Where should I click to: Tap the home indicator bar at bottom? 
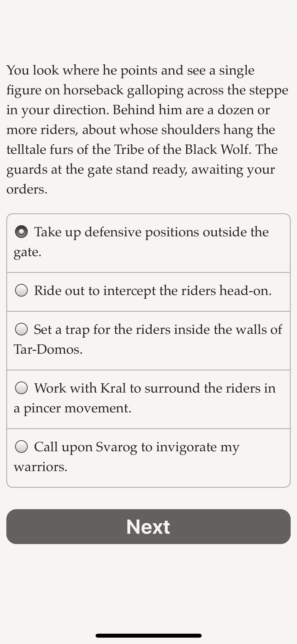coord(148,636)
